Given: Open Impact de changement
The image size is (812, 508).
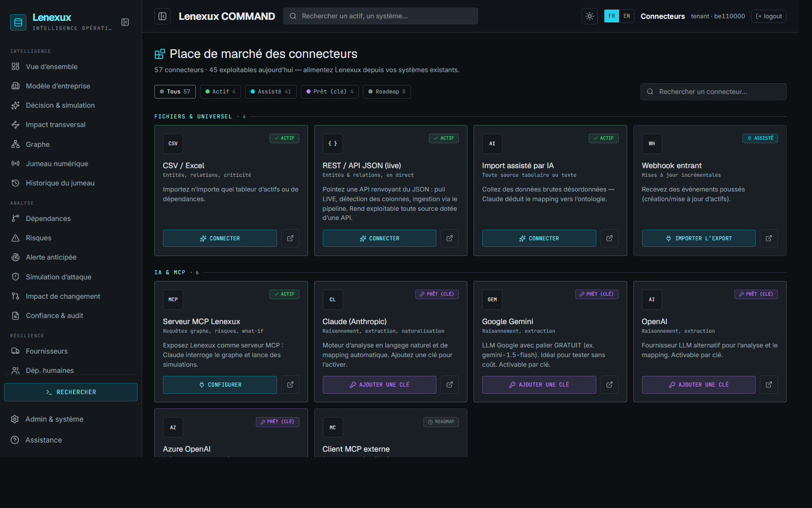Looking at the screenshot, I should coord(71,296).
